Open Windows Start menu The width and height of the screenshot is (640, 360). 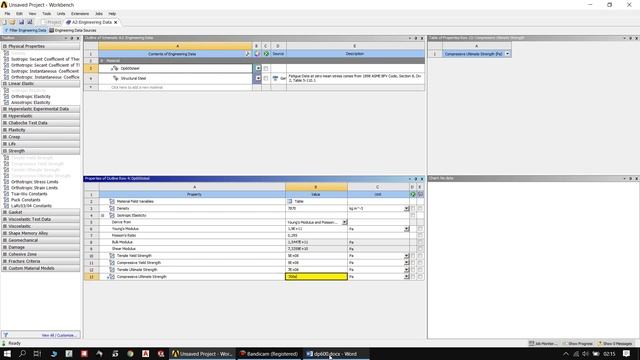[7, 353]
